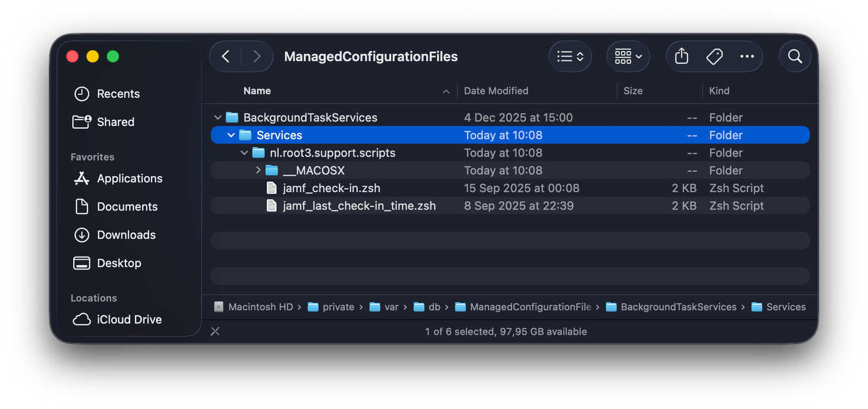Screen dimensions: 868x409
Task: Select Downloads in the sidebar
Action: click(126, 235)
